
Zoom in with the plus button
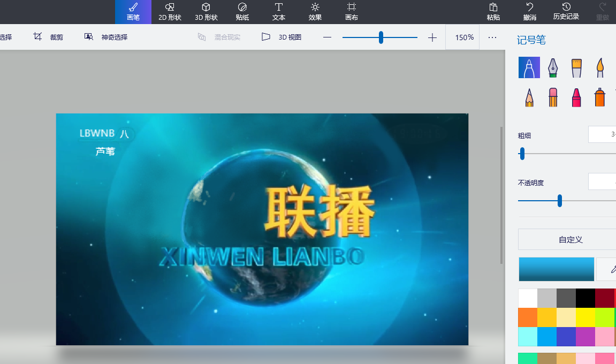click(x=432, y=37)
